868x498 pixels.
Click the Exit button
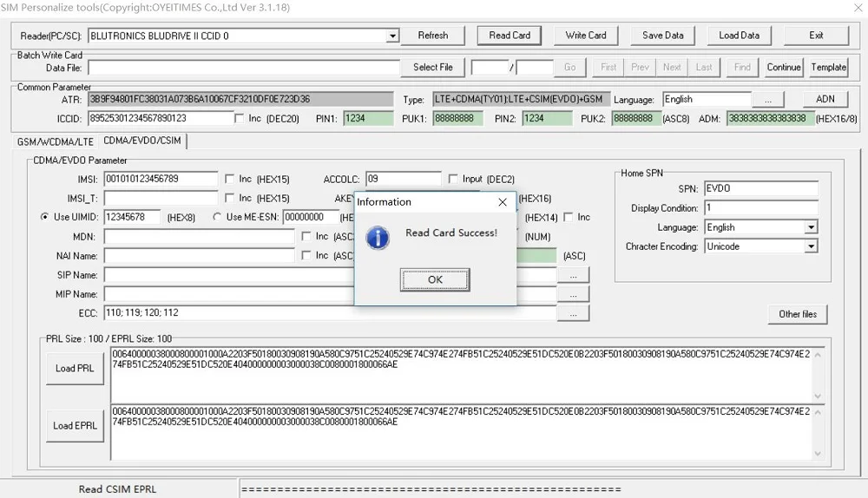[x=816, y=36]
